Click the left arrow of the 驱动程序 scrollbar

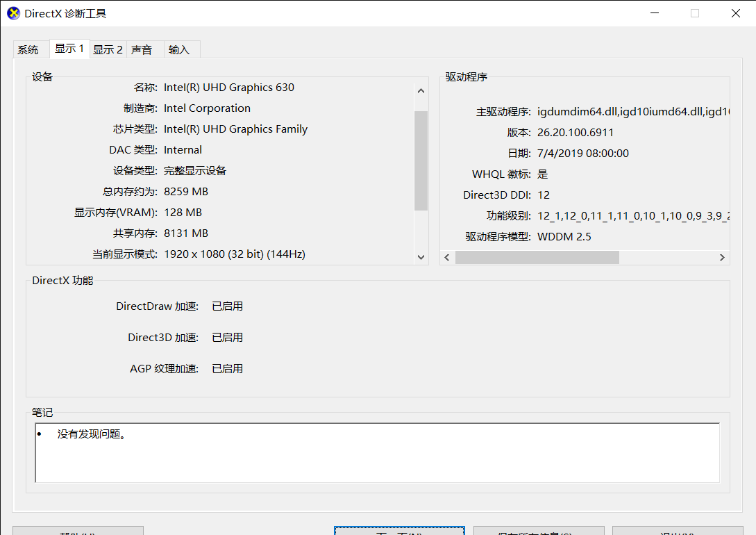pos(447,258)
